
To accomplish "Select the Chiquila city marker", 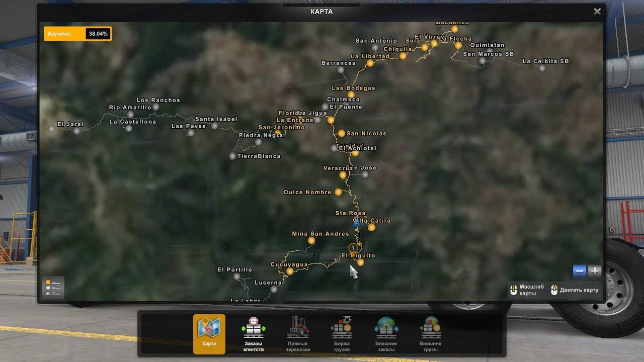I will [403, 56].
